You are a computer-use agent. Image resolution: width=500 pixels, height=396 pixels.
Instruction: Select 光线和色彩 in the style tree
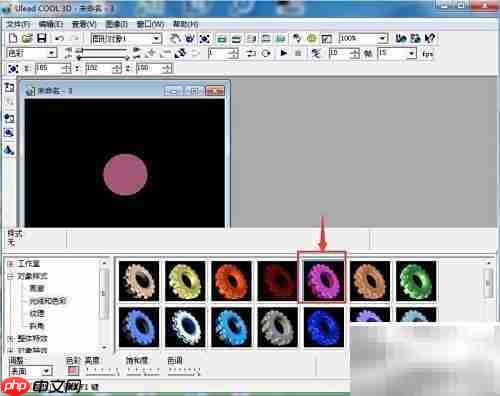pyautogui.click(x=48, y=301)
